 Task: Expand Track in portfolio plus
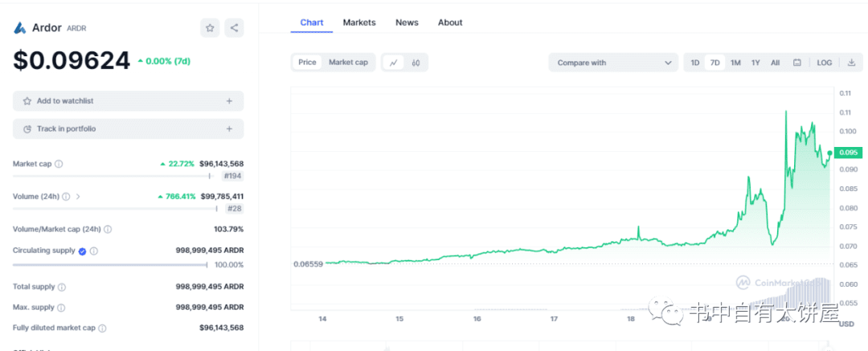tap(229, 129)
